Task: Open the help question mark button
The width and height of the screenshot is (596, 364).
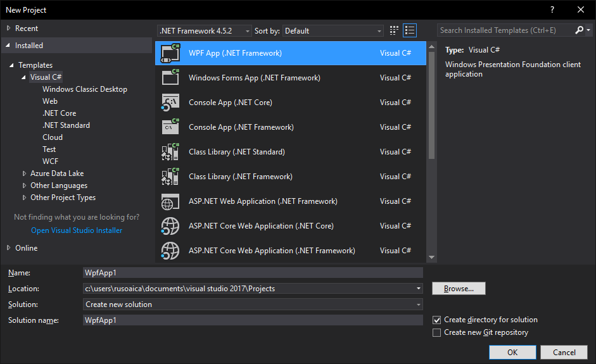Action: click(552, 10)
